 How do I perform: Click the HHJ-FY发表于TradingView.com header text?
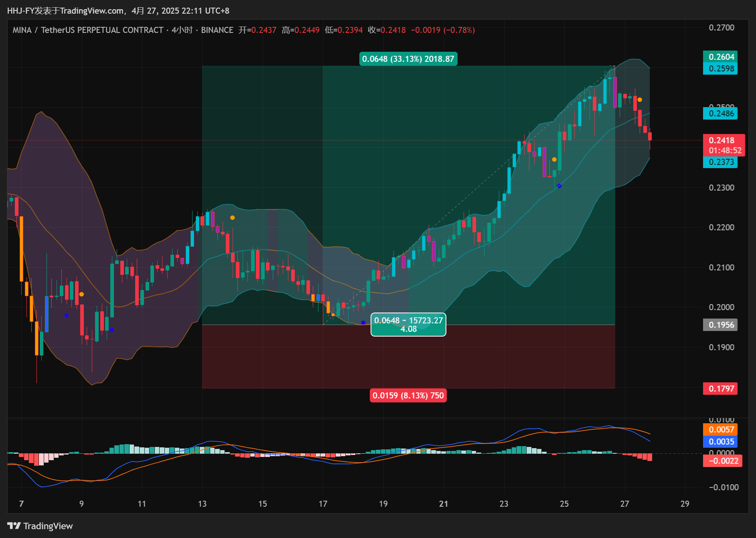[66, 11]
